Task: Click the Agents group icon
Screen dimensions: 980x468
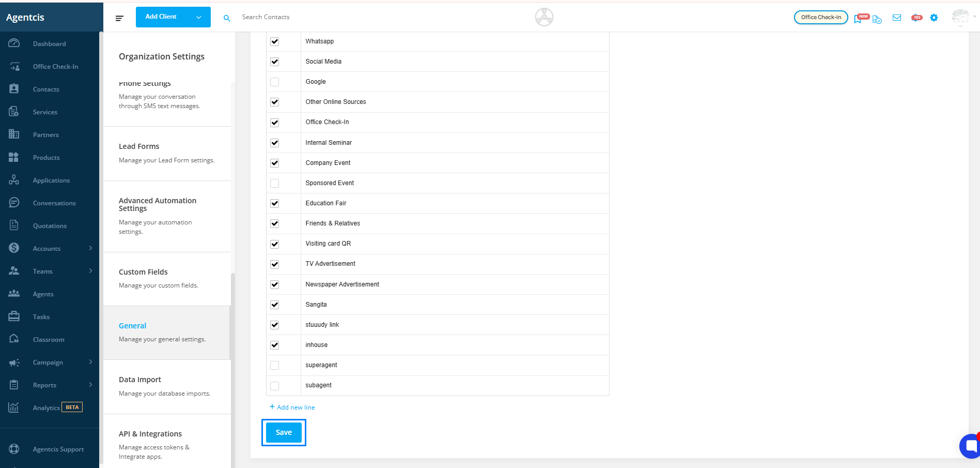Action: click(x=14, y=294)
